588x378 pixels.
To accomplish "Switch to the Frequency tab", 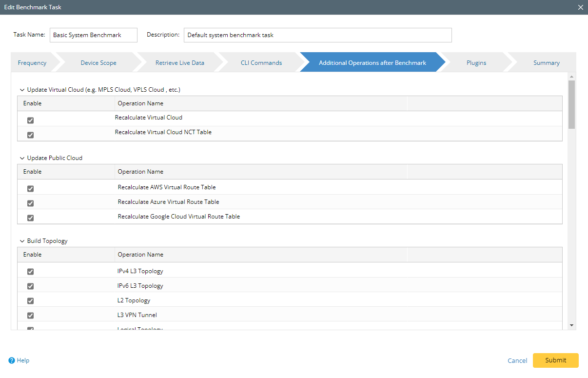I will click(32, 62).
